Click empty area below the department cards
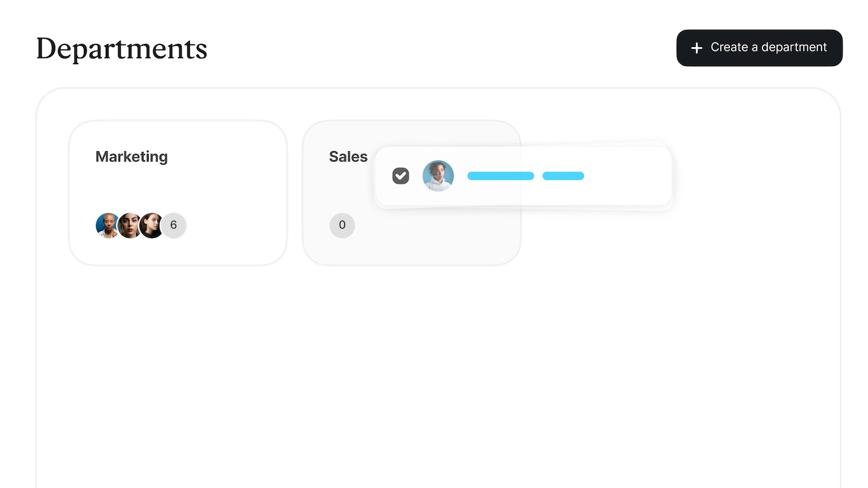 coord(438,369)
